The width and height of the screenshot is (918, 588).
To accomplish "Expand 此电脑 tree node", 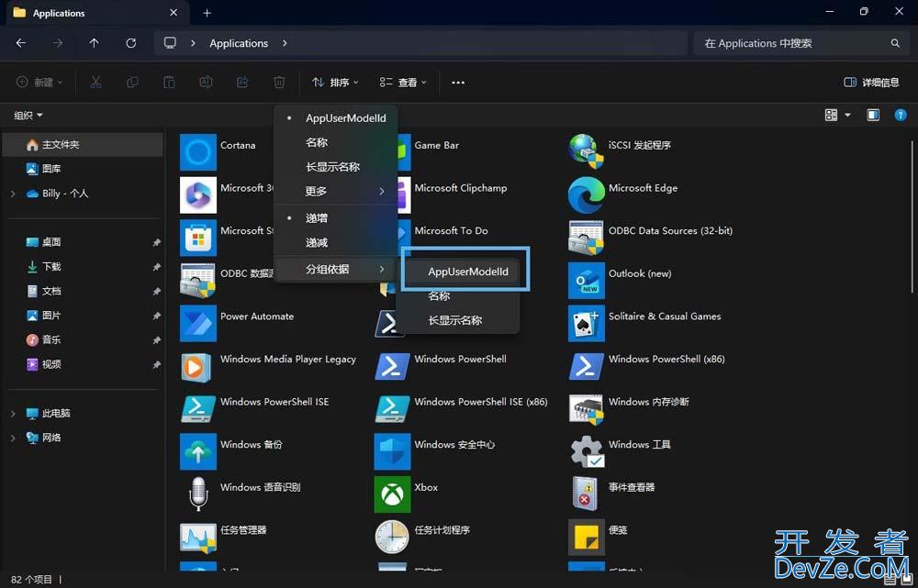I will tap(13, 413).
